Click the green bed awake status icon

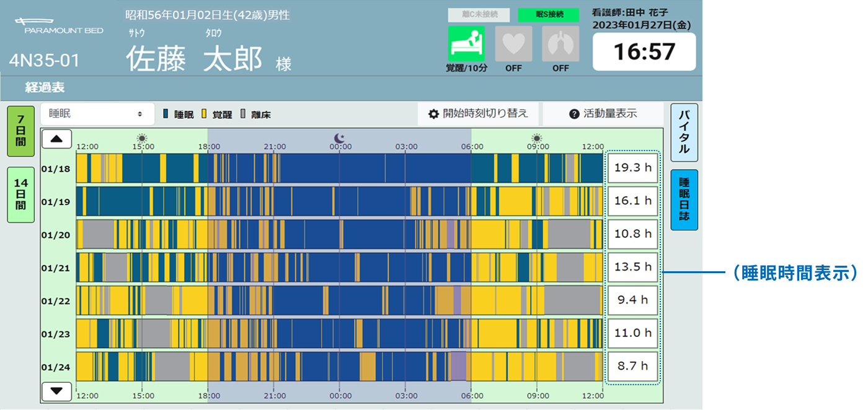(466, 44)
